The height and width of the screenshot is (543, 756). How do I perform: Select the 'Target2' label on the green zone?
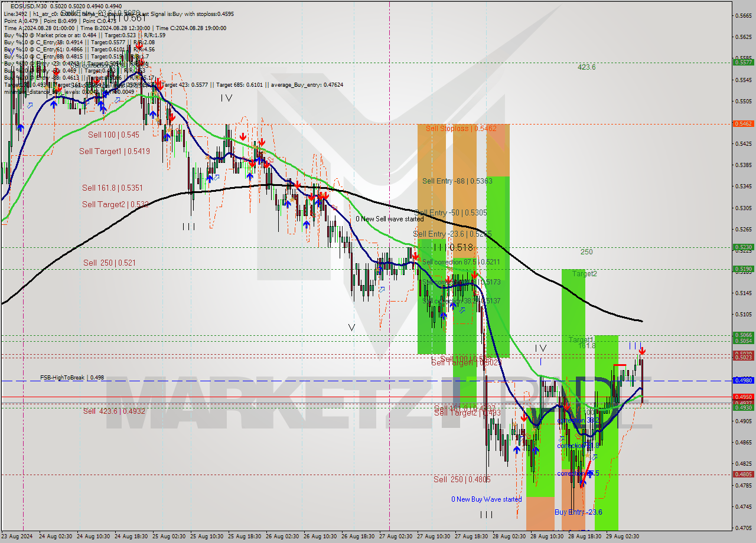click(584, 274)
